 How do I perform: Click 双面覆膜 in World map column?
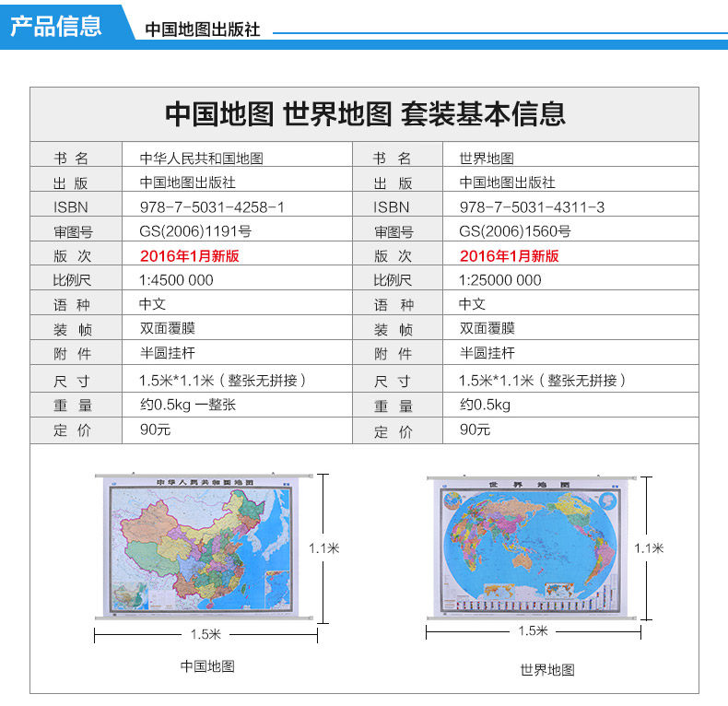pyautogui.click(x=487, y=328)
